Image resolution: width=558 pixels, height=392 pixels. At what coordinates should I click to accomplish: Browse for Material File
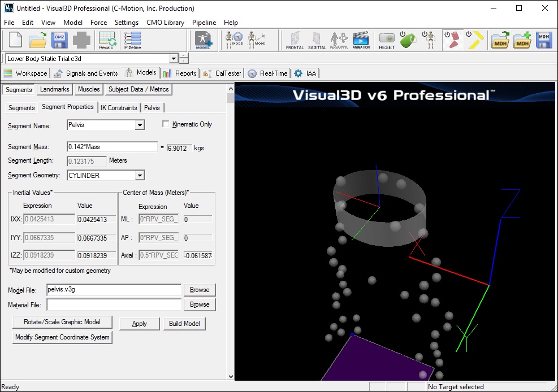[x=200, y=304]
